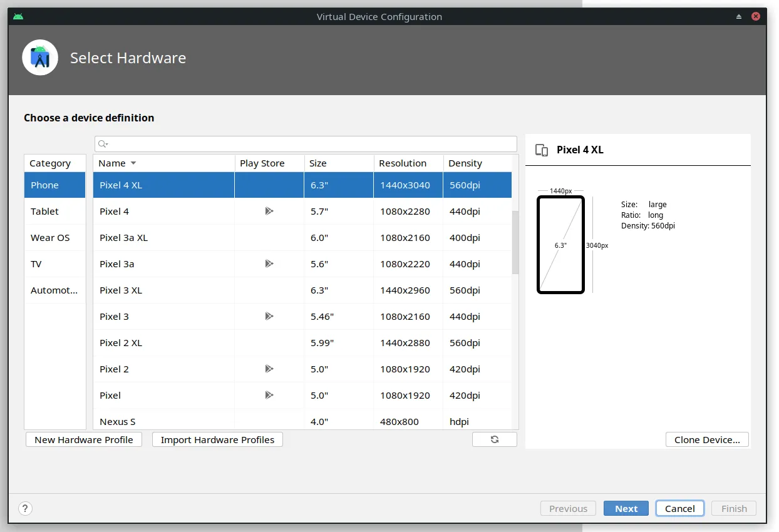Click the device table vertical scrollbar
Image resolution: width=779 pixels, height=532 pixels.
tap(515, 242)
